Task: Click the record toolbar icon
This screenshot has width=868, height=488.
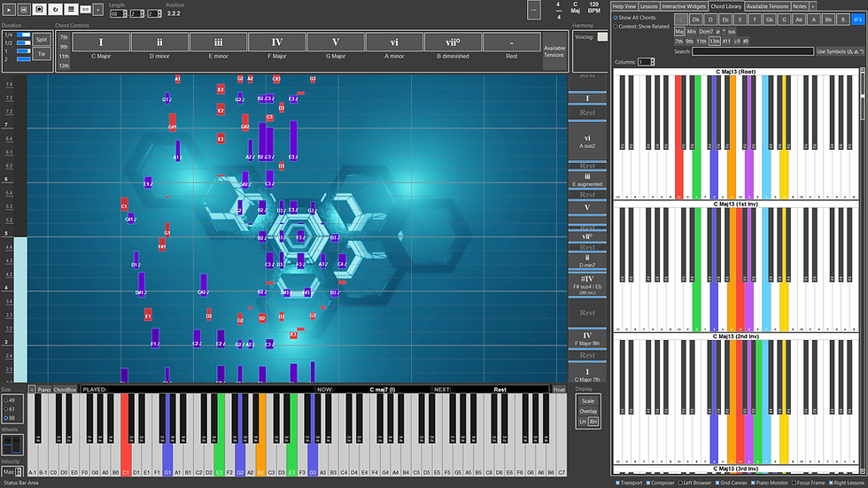Action: [x=40, y=10]
